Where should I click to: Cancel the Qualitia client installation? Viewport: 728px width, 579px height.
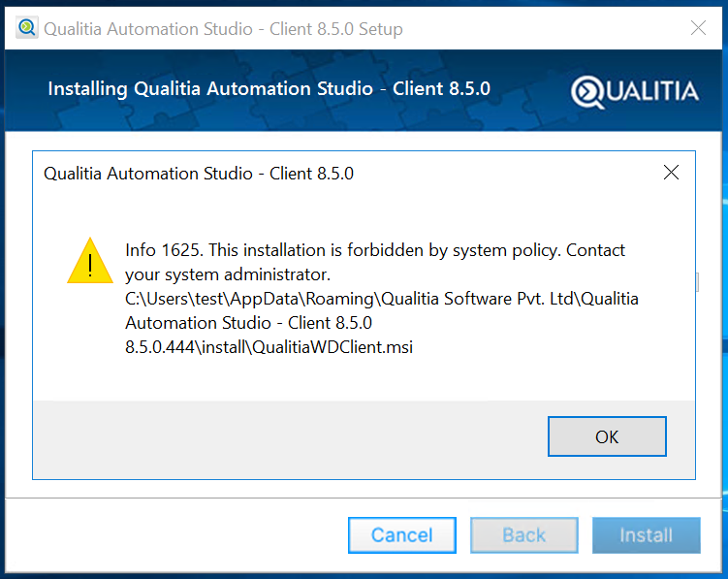pos(401,535)
